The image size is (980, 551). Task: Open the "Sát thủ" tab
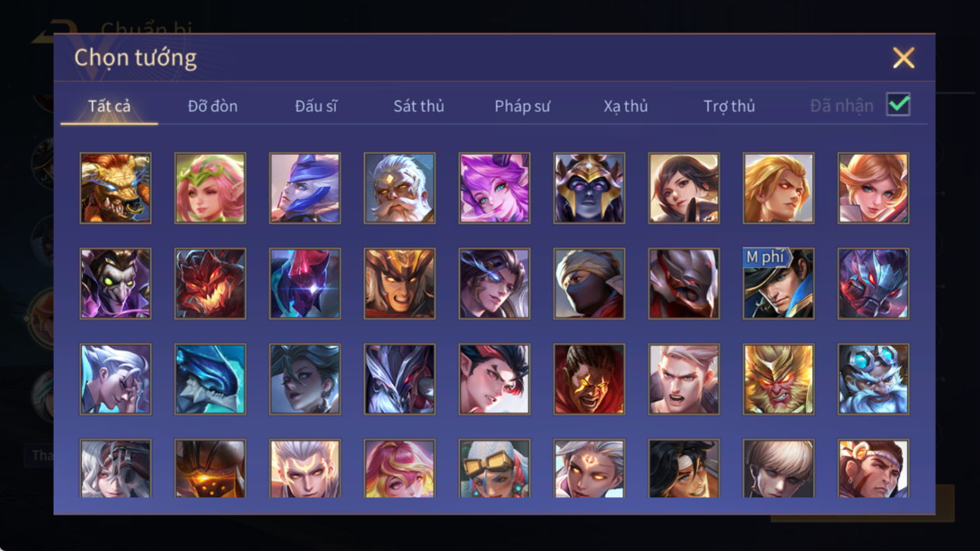[x=418, y=106]
